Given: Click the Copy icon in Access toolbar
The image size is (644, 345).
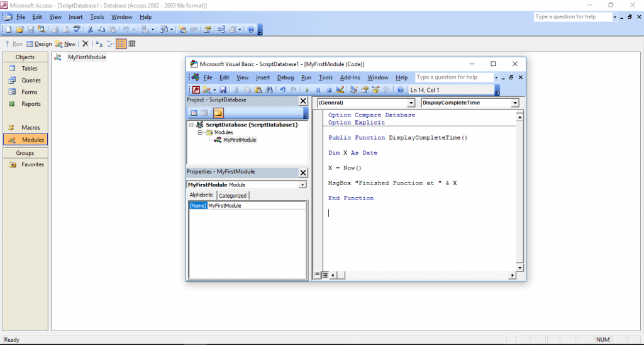Looking at the screenshot, I should coord(101,29).
